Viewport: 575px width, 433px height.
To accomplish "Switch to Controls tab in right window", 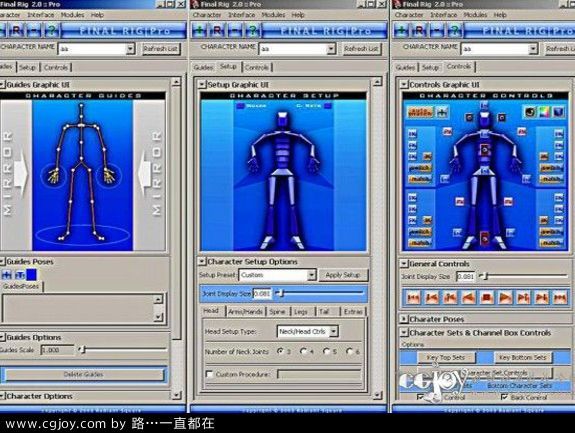I will click(x=458, y=66).
